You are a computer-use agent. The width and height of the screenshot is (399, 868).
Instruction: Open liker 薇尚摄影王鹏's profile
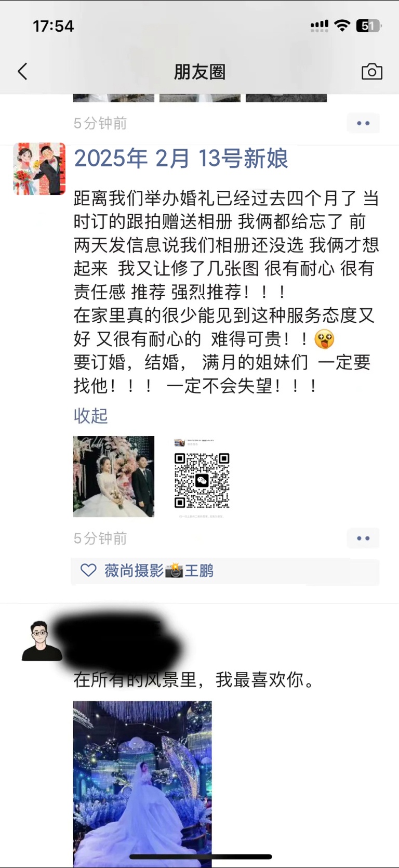(x=159, y=571)
